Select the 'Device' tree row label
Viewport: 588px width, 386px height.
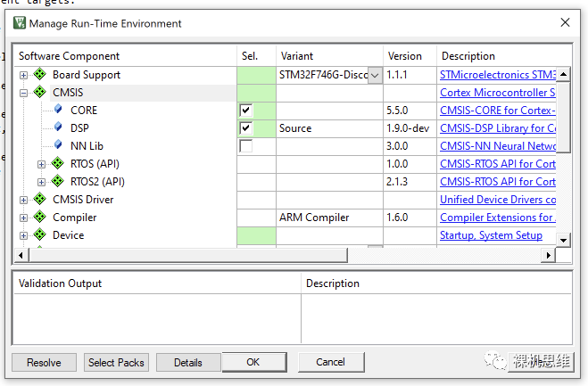click(x=68, y=235)
